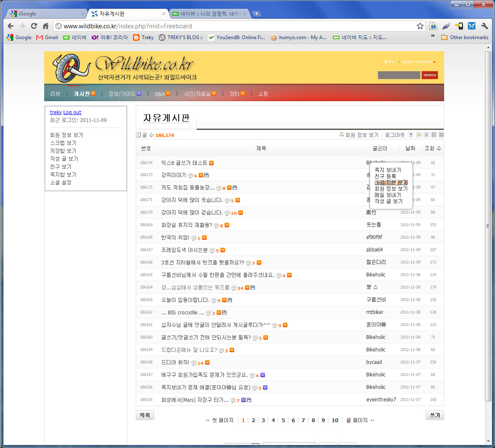Select 쪽지 보내기 in popup menu
Viewport: 495px width, 448px height.
coord(387,170)
